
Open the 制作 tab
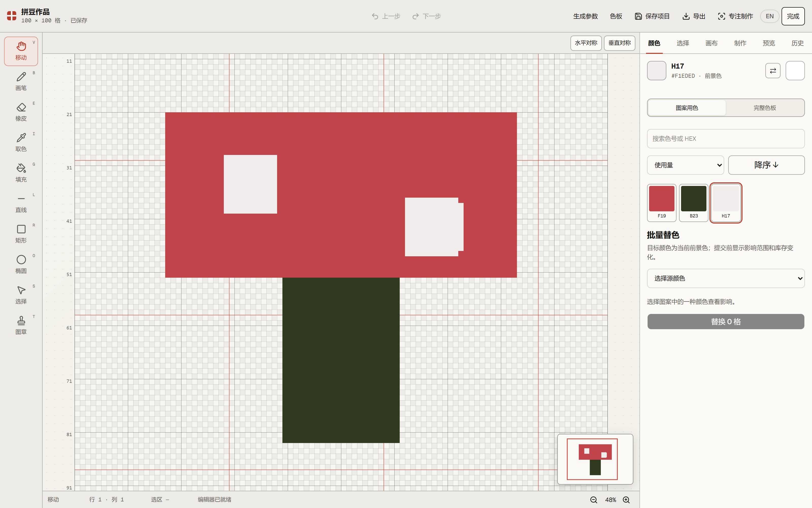pos(740,43)
